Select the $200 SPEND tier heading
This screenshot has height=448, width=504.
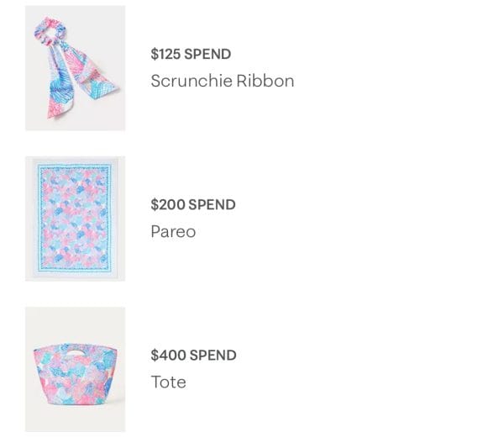pos(193,204)
